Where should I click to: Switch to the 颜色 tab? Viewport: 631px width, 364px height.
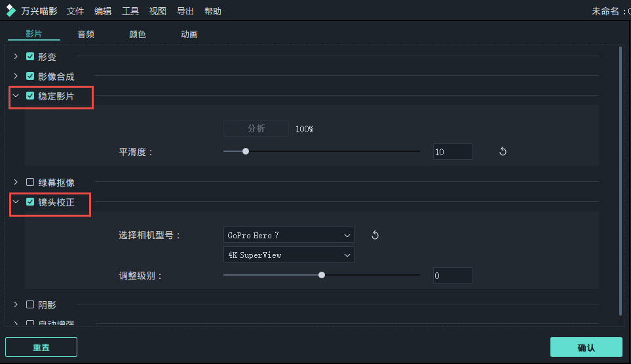[137, 34]
